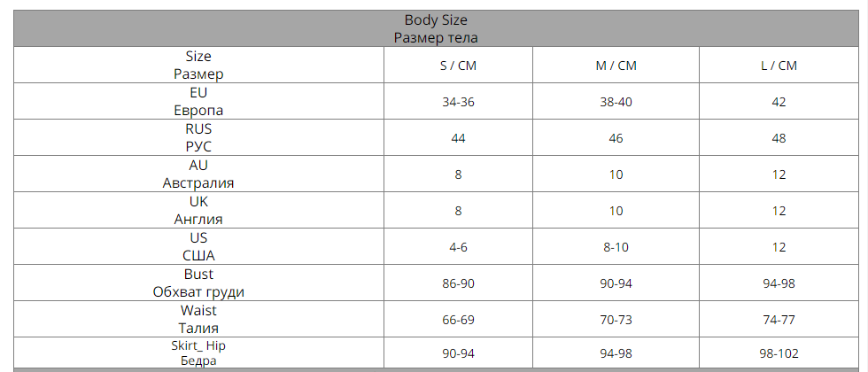Image resolution: width=868 pixels, height=372 pixels.
Task: Click the UK Англия row label
Action: (x=198, y=211)
